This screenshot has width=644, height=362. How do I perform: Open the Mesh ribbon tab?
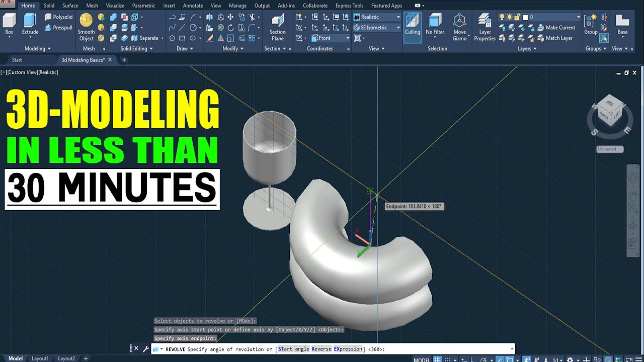point(92,6)
